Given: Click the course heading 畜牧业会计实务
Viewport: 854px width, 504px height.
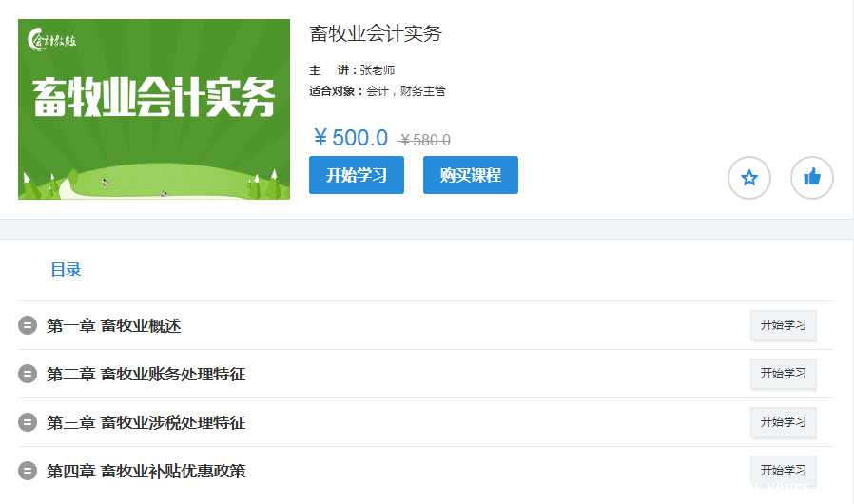Looking at the screenshot, I should tap(376, 34).
